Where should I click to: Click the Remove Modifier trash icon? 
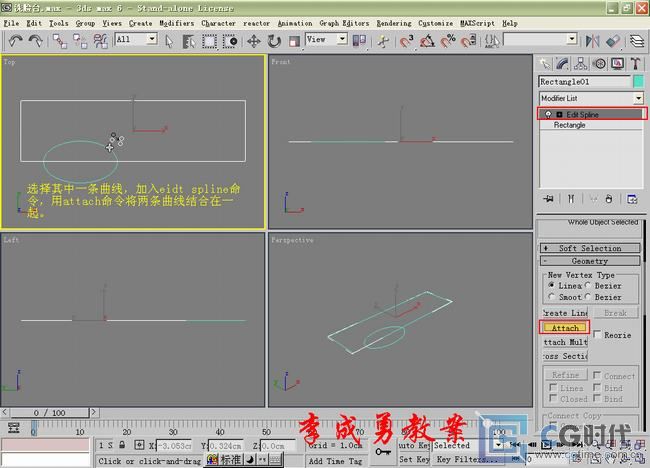pos(609,199)
